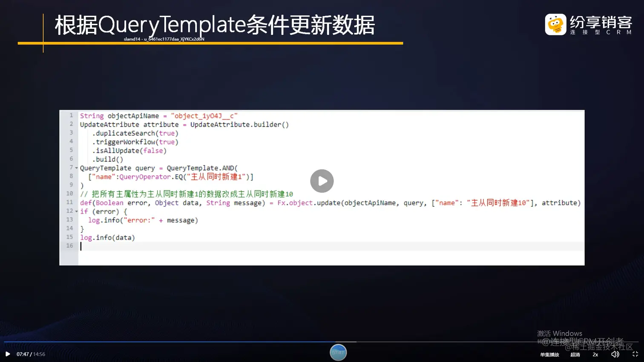644x362 pixels.
Task: Click the "object_1yO4J__c" string literal
Action: (204, 116)
